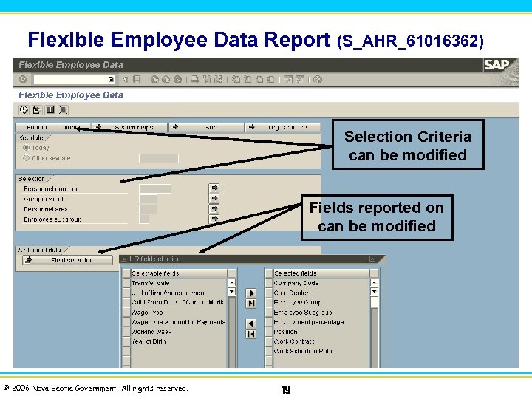The height and width of the screenshot is (399, 532).
Task: Select 'Employment percentage' in Selected fields
Action: pyautogui.click(x=309, y=322)
